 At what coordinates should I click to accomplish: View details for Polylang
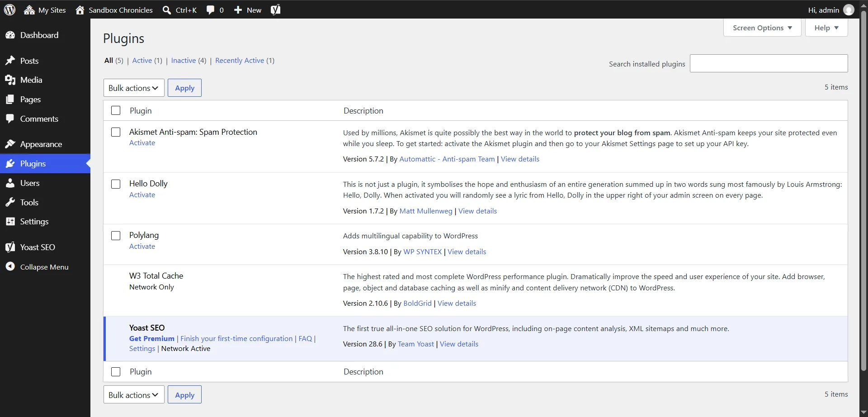pos(467,252)
